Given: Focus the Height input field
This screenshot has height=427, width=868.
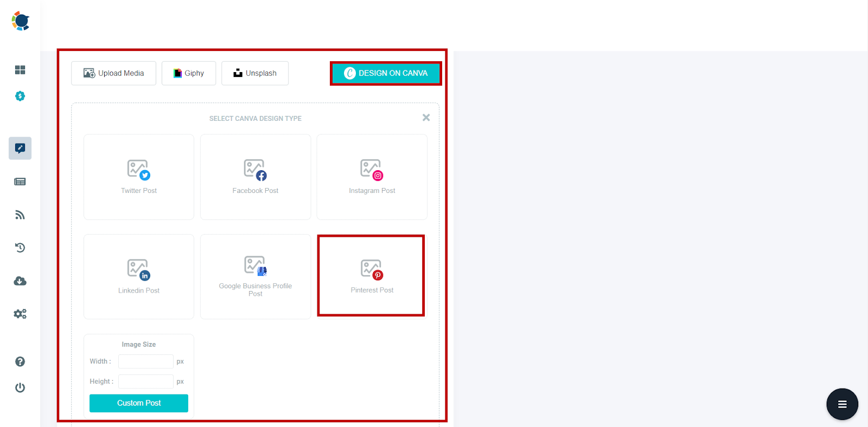Looking at the screenshot, I should [x=146, y=381].
